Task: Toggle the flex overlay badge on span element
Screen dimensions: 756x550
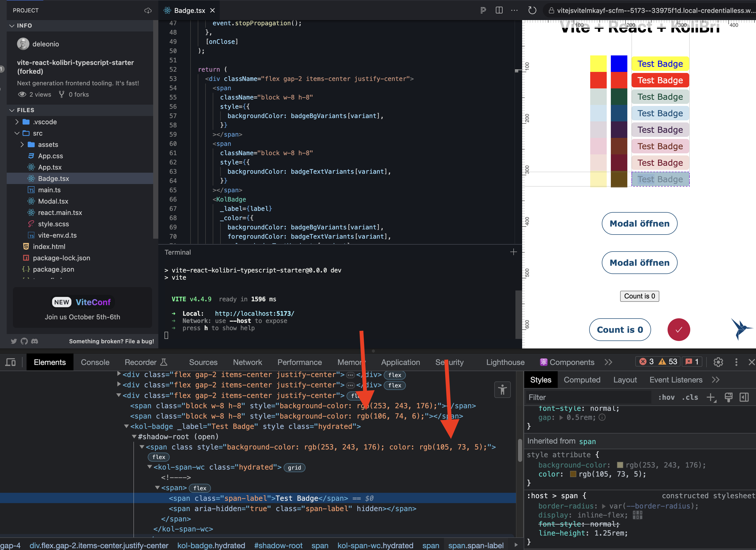Action: 200,488
